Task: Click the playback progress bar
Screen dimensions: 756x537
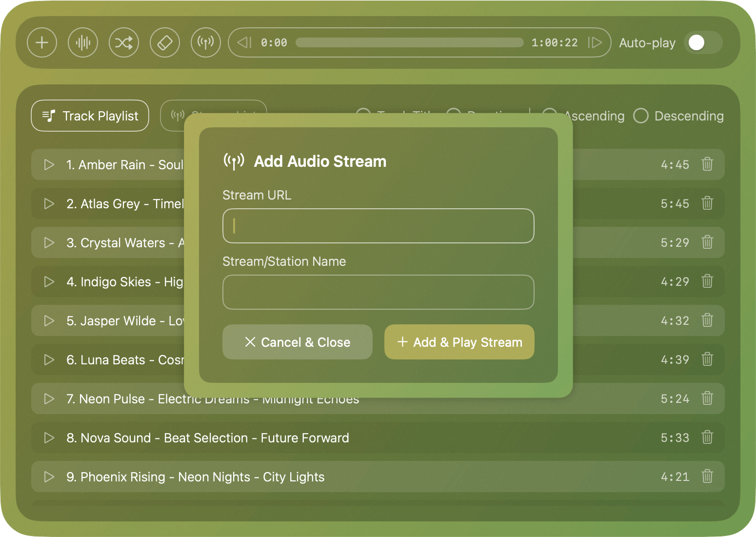Action: click(410, 42)
